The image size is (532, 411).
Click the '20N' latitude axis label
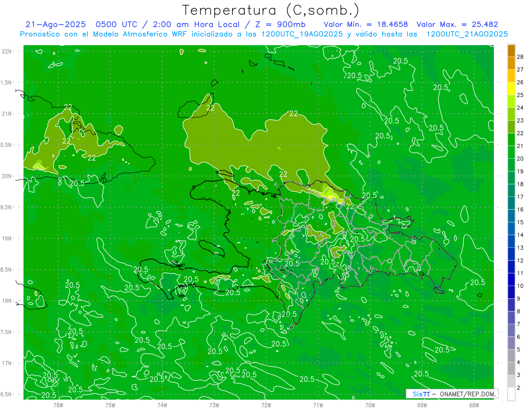tap(7, 176)
